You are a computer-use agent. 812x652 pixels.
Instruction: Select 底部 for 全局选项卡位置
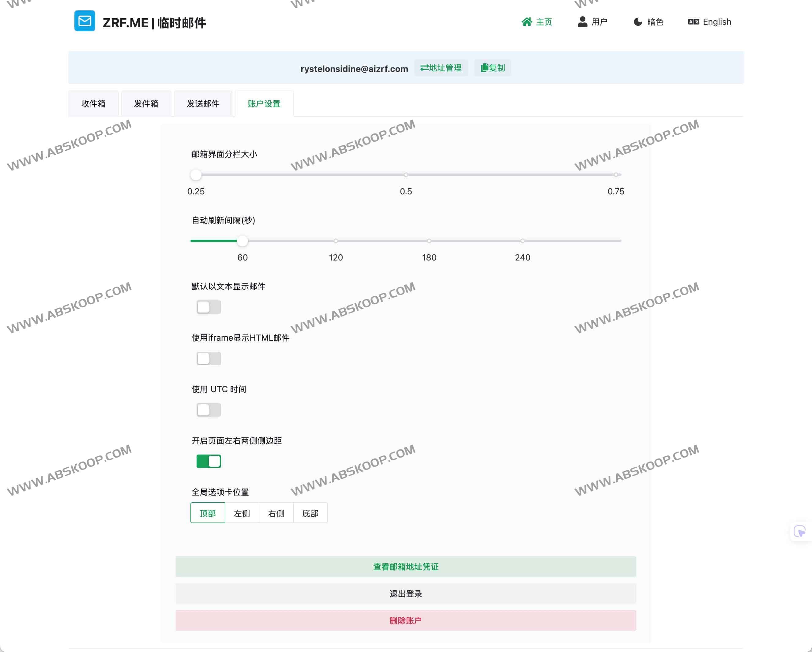[x=310, y=513]
